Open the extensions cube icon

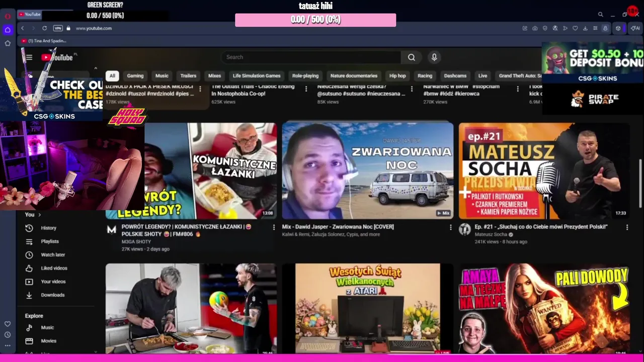[x=618, y=28]
